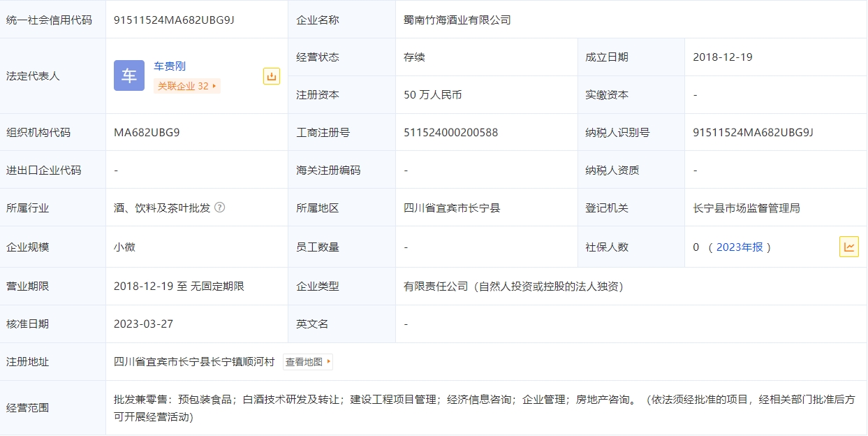Select the 纳税人识别号 value 91511524MA682UBG9J
The image size is (868, 436).
point(753,133)
